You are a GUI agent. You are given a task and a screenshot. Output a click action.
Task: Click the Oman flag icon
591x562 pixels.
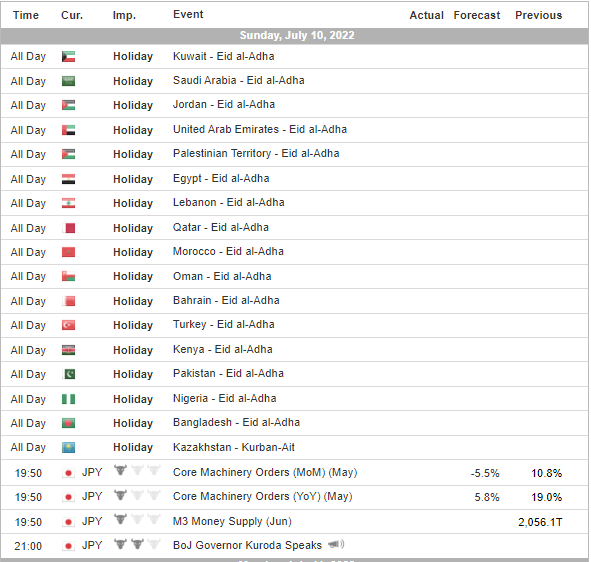69,276
